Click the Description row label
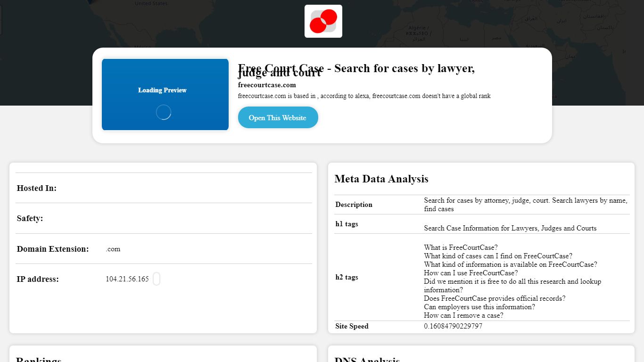 pos(354,205)
